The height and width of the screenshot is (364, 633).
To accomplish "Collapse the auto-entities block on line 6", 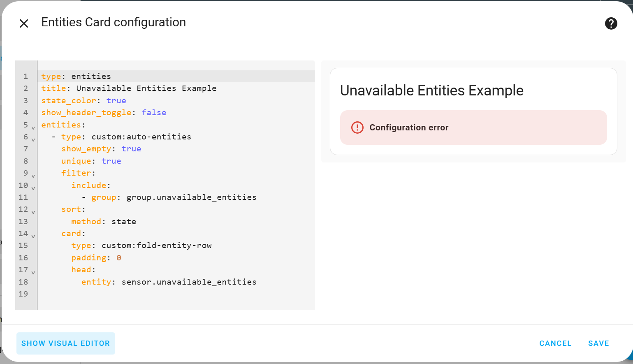I will (33, 139).
